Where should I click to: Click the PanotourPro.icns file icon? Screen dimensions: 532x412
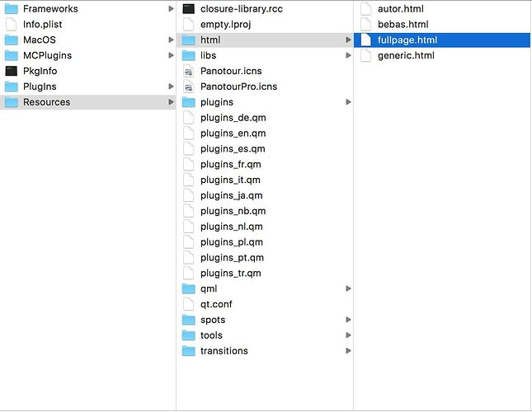click(189, 87)
